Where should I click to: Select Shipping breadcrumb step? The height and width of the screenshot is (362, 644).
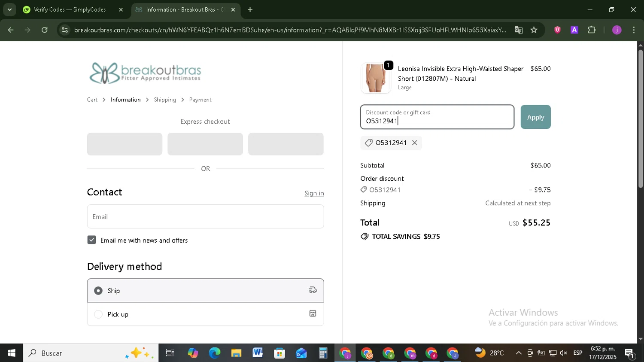(165, 100)
